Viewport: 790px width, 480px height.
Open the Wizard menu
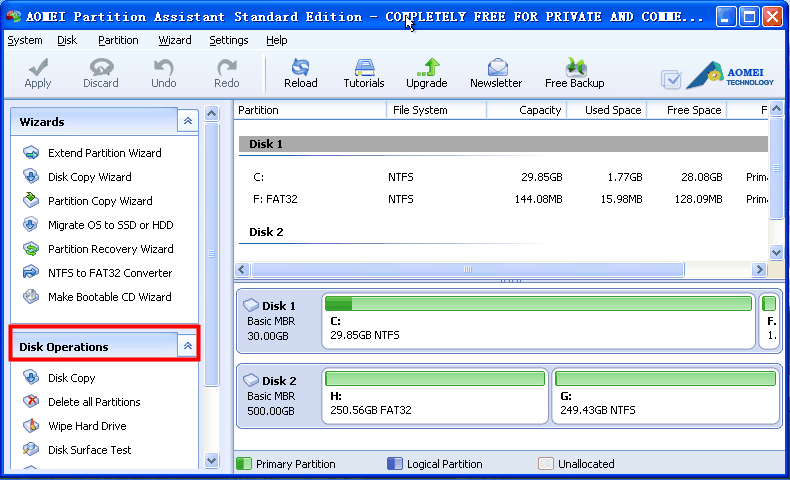pos(175,40)
